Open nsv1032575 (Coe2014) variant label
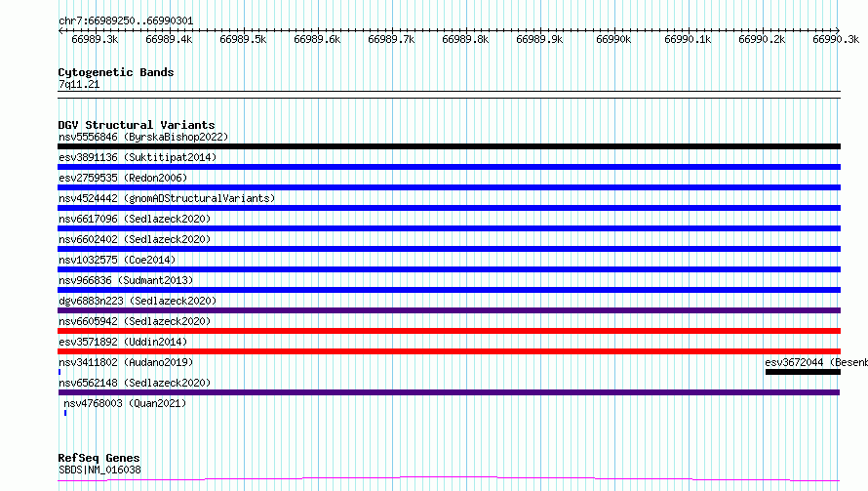The image size is (868, 491). click(117, 260)
